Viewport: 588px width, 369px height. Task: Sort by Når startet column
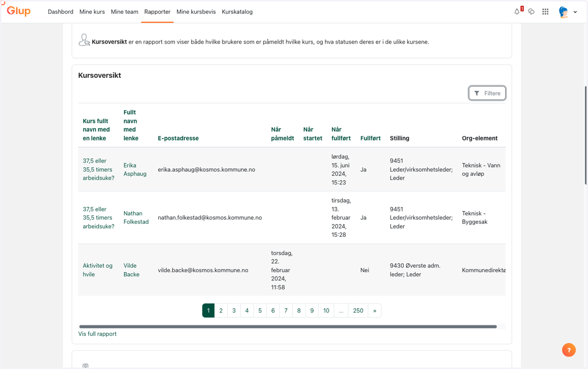pyautogui.click(x=313, y=134)
